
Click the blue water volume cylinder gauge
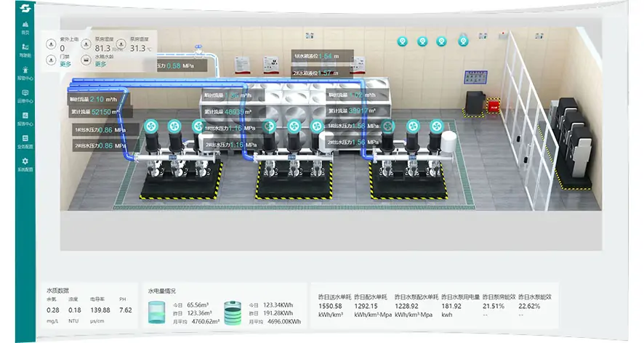point(158,312)
